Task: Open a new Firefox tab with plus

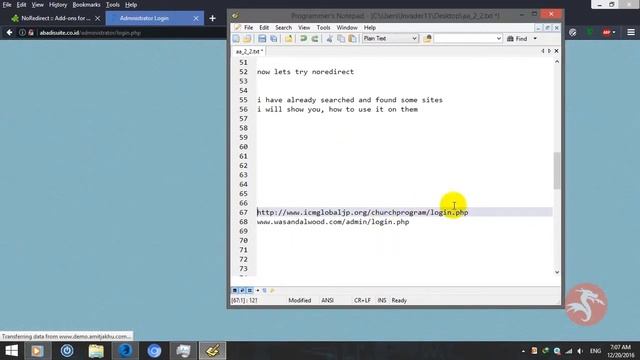Action: (212, 18)
